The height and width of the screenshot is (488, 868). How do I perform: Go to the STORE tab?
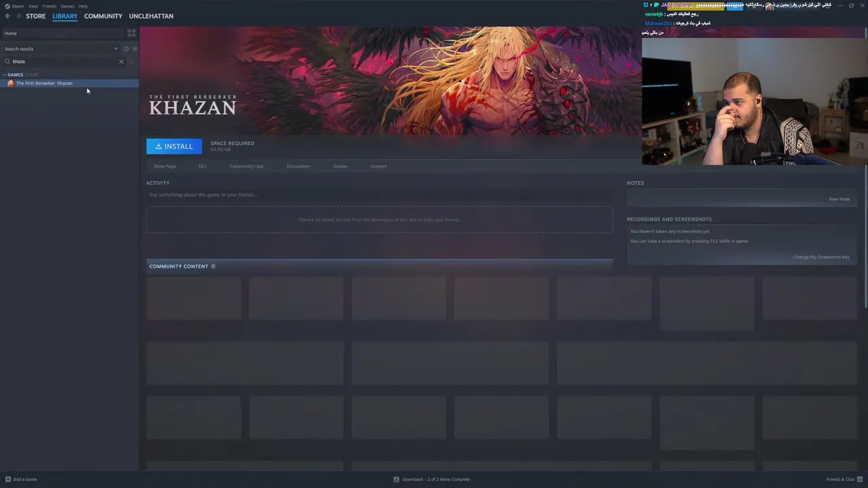[x=36, y=16]
